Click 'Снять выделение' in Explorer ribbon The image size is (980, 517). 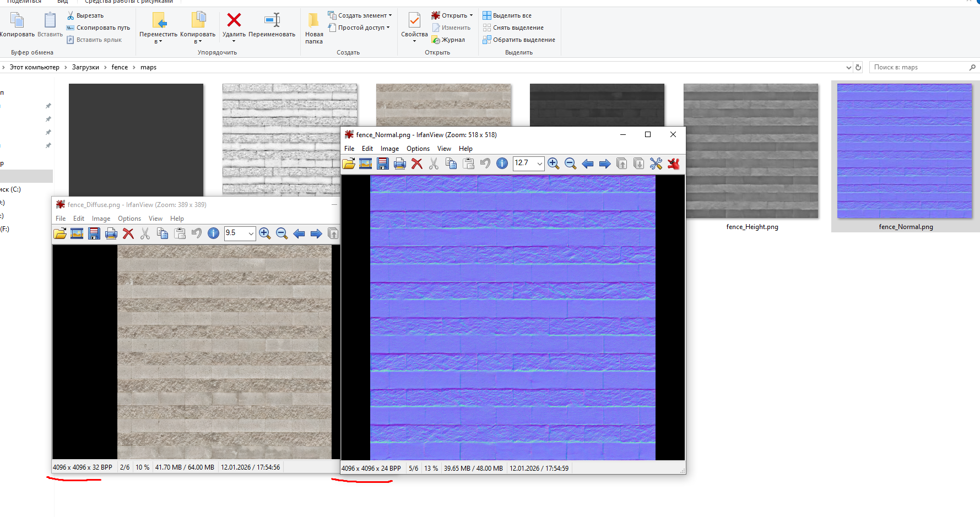513,28
